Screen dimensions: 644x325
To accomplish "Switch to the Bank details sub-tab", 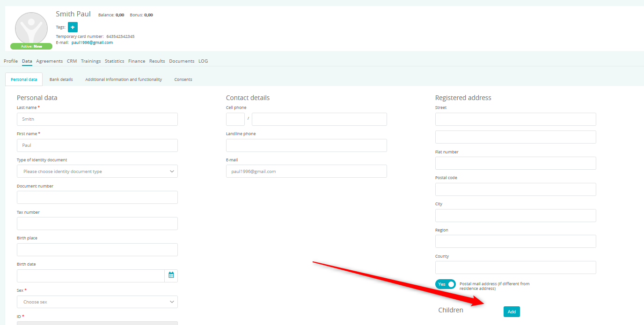I will point(61,79).
